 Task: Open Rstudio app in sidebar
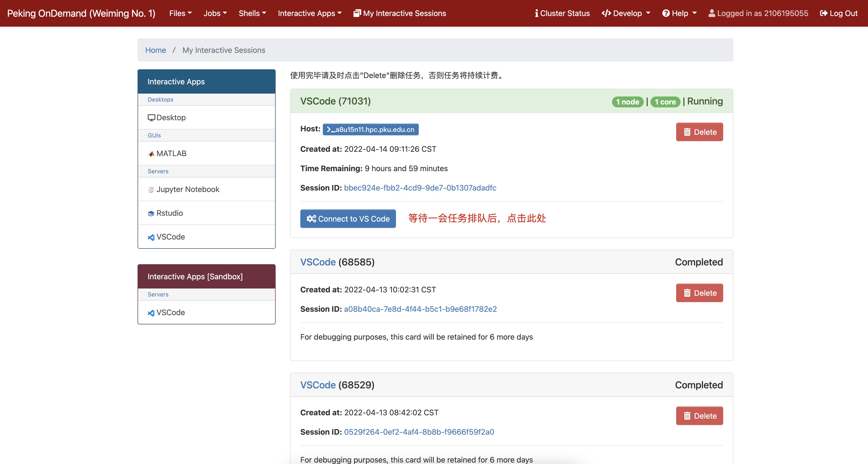pyautogui.click(x=207, y=213)
